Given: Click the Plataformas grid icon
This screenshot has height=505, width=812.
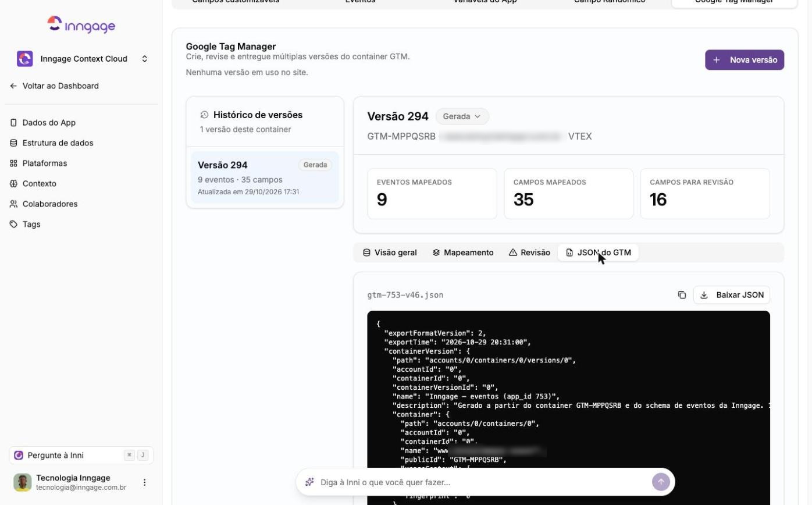Looking at the screenshot, I should point(13,163).
